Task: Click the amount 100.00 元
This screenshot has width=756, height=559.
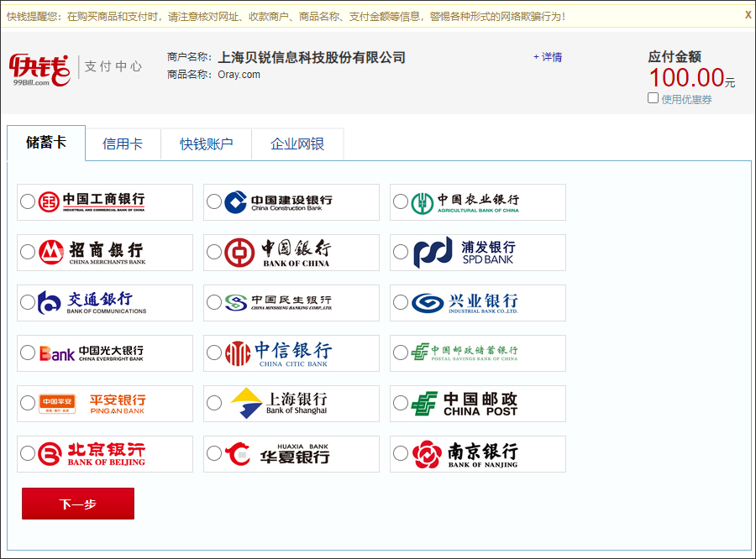Action: pos(692,77)
